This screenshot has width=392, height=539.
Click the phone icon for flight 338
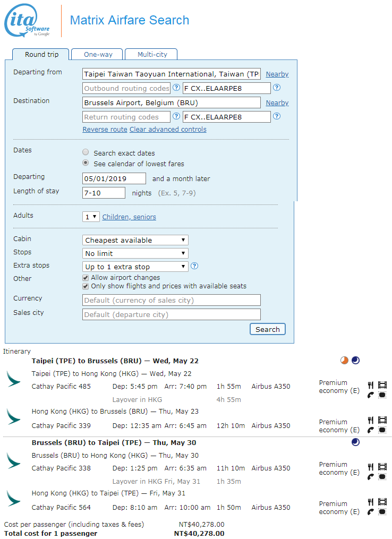(x=370, y=477)
